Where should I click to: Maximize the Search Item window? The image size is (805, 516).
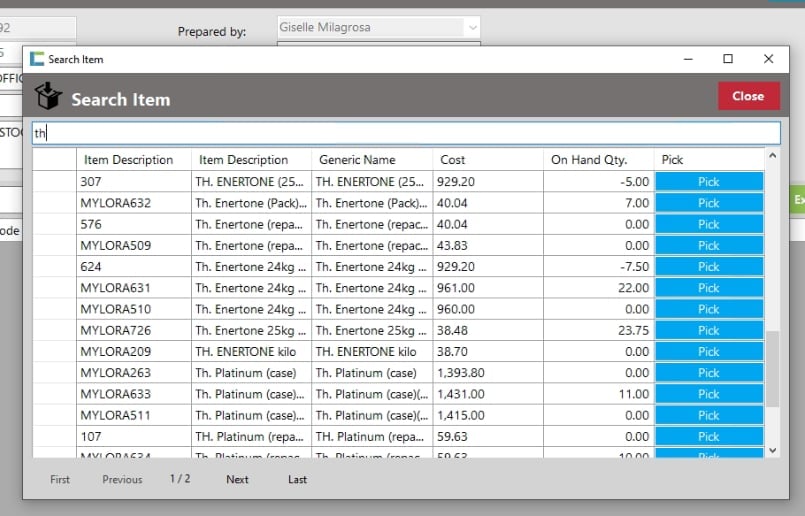point(728,59)
